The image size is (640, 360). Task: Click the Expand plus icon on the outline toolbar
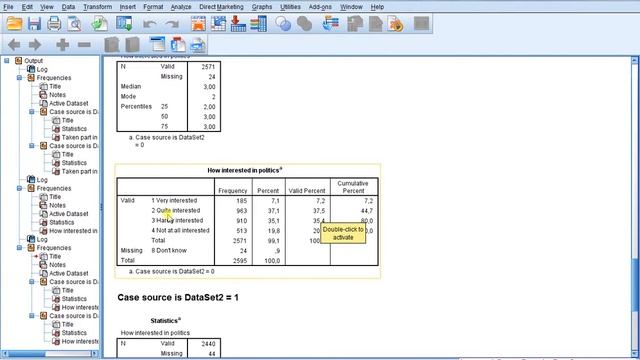(62, 44)
